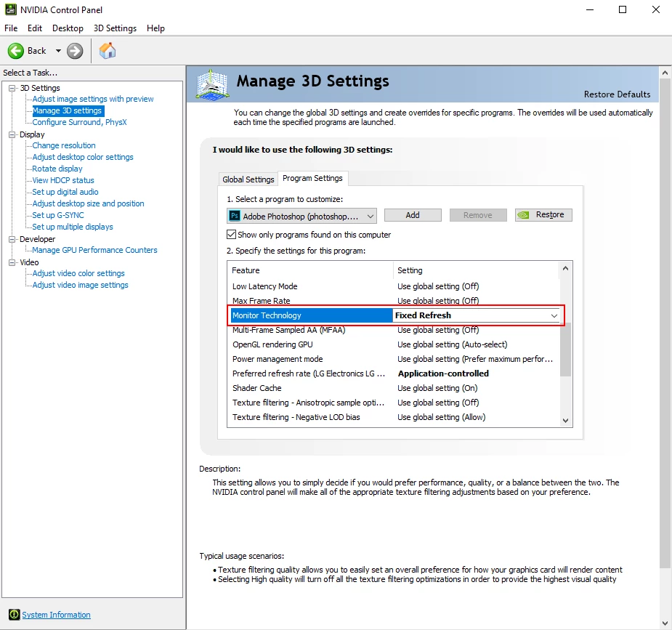Screen dimensions: 672x630
Task: Click the Home icon in toolbar
Action: pyautogui.click(x=107, y=51)
